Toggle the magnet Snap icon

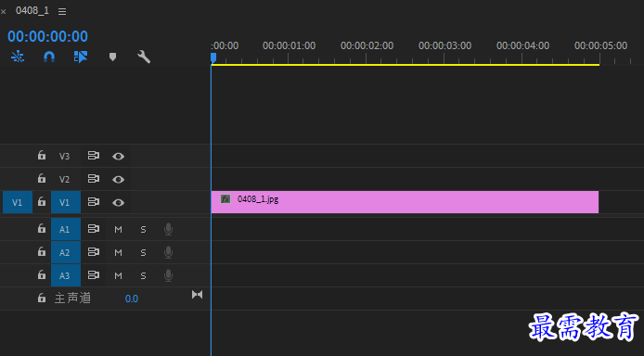click(49, 57)
